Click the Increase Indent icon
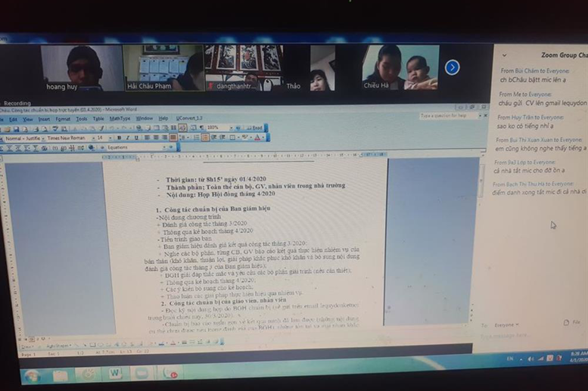588x391 pixels. pyautogui.click(x=222, y=137)
